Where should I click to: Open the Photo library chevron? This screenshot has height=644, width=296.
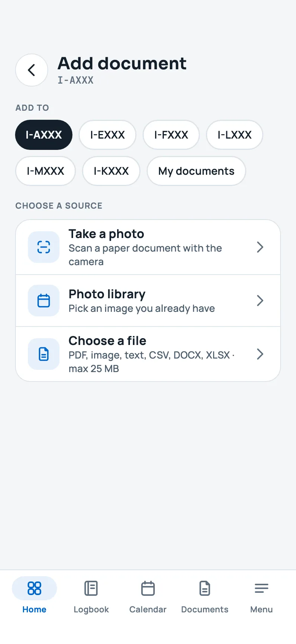point(260,301)
